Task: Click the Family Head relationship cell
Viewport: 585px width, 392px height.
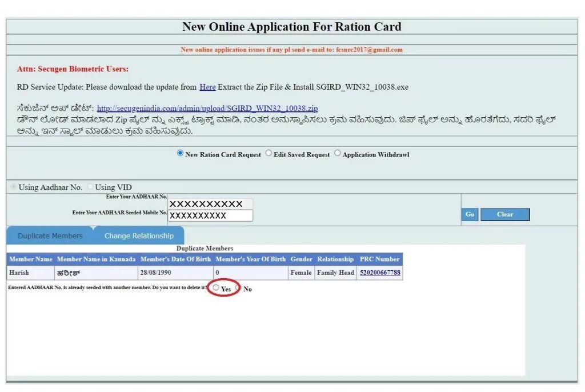Action: [335, 273]
